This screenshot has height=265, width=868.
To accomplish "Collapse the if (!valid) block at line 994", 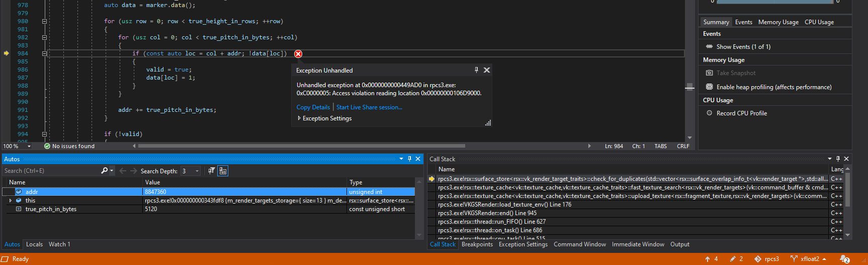I will pyautogui.click(x=44, y=134).
